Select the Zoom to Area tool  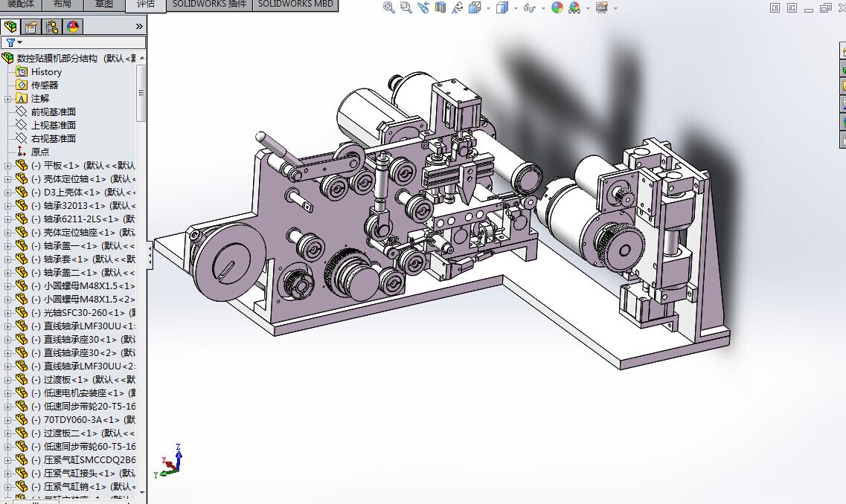(x=406, y=7)
